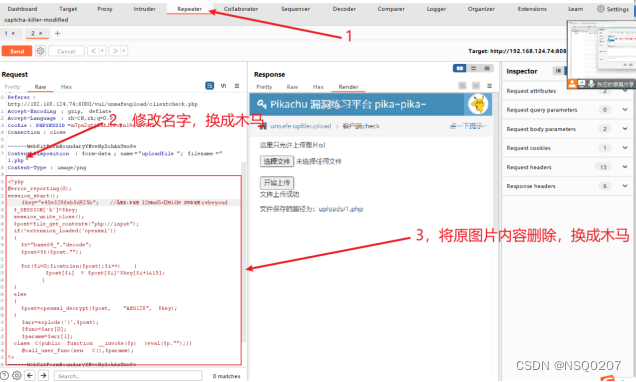The image size is (636, 382).
Task: Open search help question mark icon
Action: (4, 376)
